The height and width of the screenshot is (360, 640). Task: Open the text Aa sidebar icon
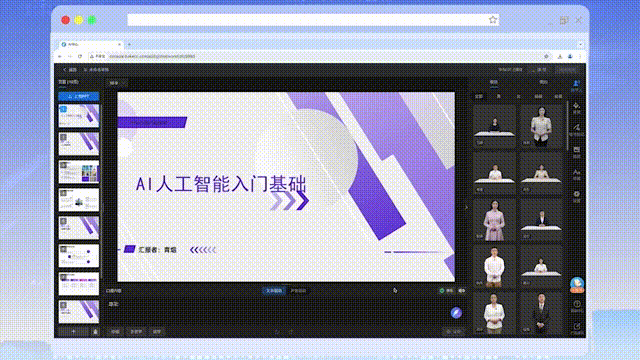(x=576, y=174)
